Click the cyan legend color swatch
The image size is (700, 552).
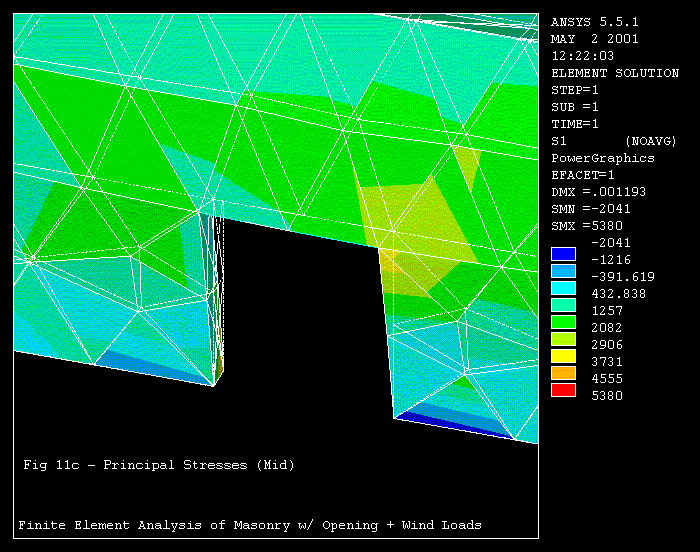565,287
